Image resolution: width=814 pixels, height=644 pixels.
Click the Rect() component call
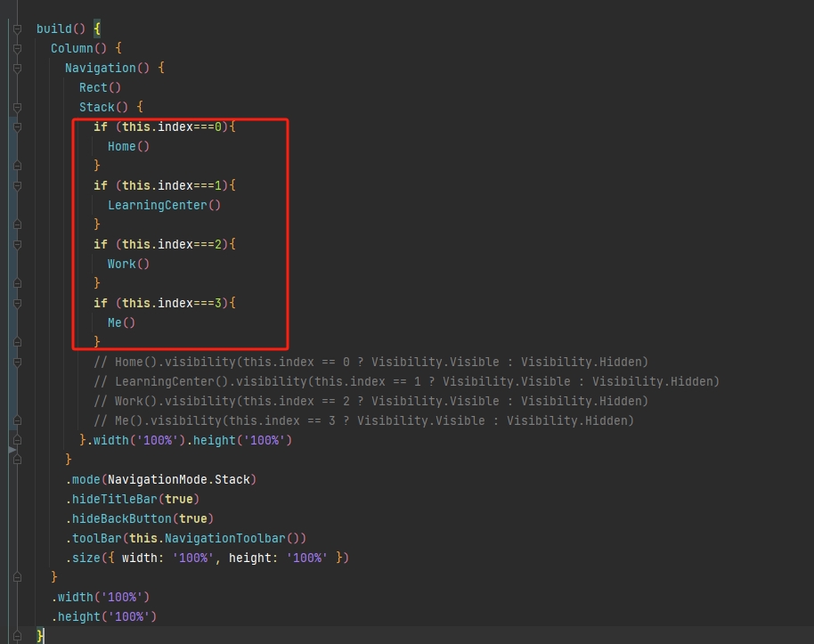(101, 88)
